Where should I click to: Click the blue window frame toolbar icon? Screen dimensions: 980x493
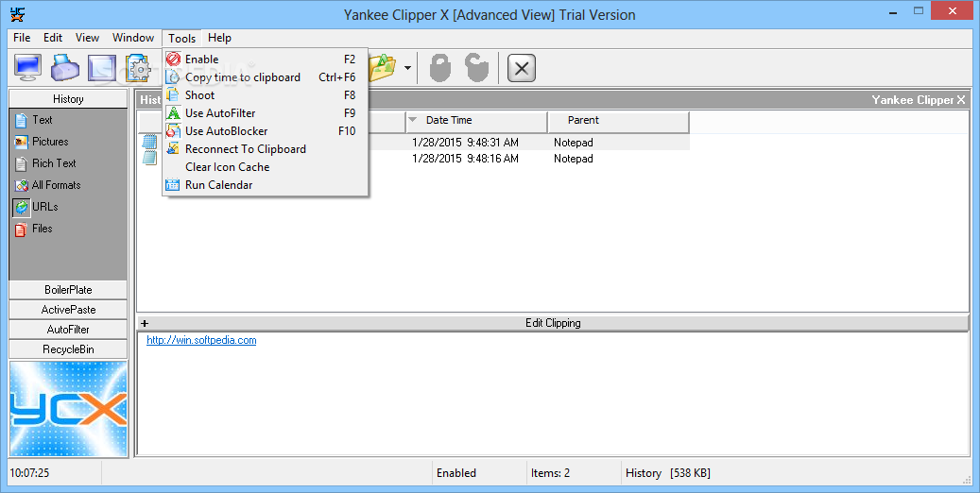tap(101, 67)
